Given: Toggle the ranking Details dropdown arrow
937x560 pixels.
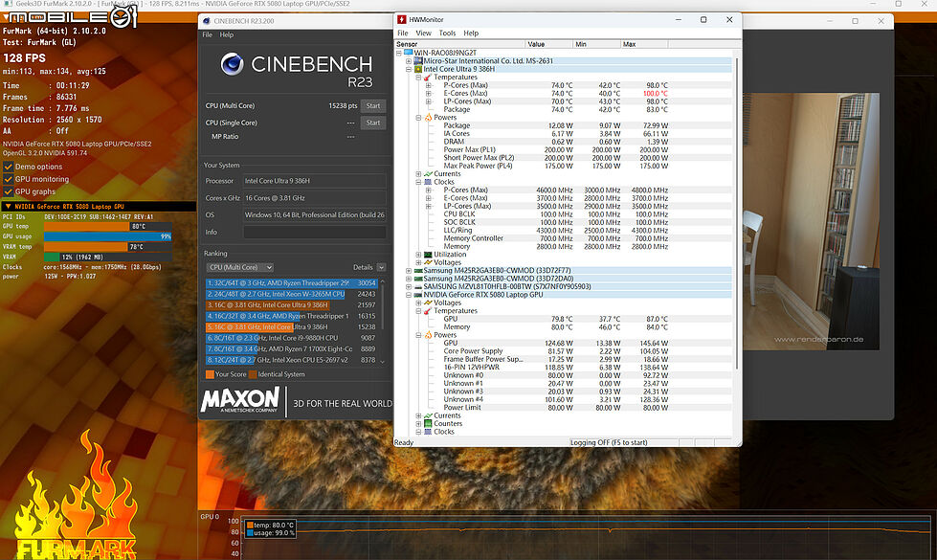Looking at the screenshot, I should tap(381, 267).
